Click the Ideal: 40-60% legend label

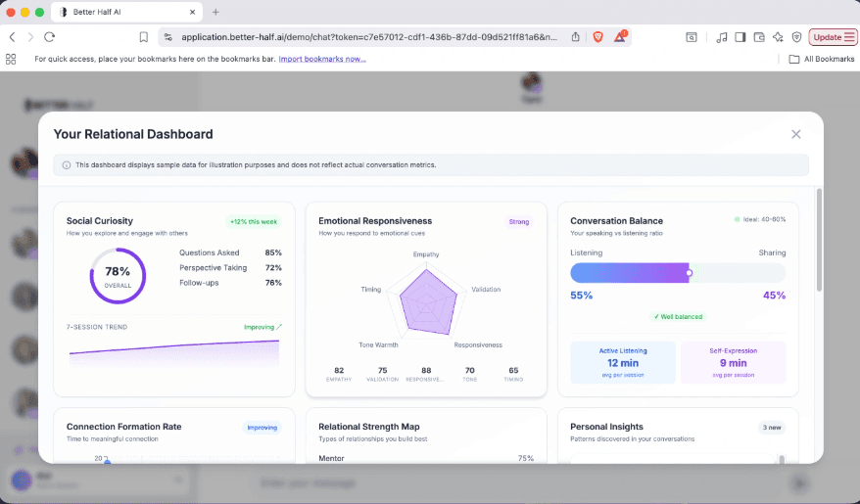click(760, 219)
